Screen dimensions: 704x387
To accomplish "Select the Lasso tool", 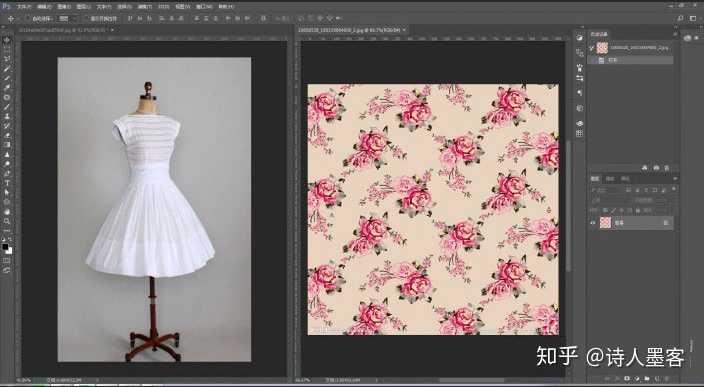I will point(7,59).
